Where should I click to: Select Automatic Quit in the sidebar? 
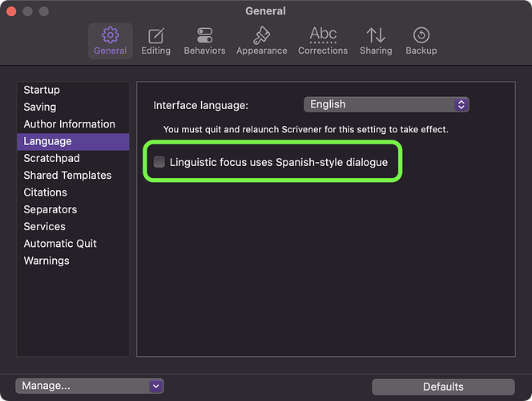(60, 244)
